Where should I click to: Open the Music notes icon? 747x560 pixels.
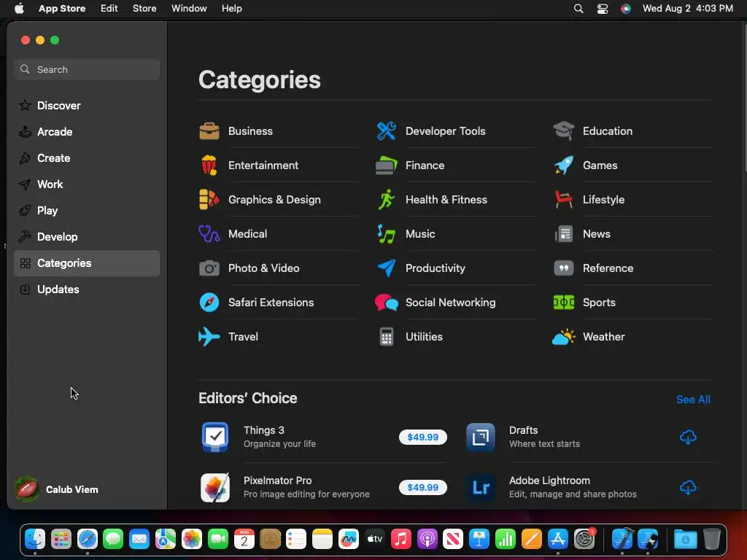point(387,234)
